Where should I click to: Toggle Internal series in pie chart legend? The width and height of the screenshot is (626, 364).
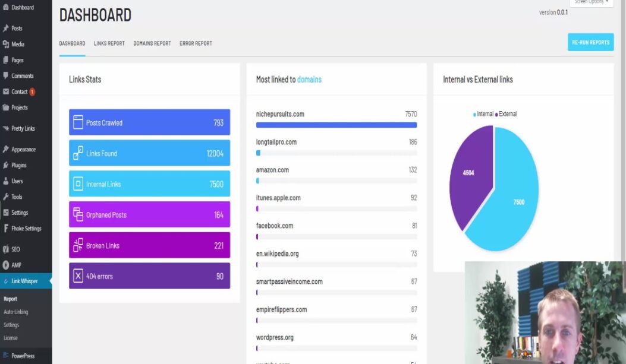(483, 114)
